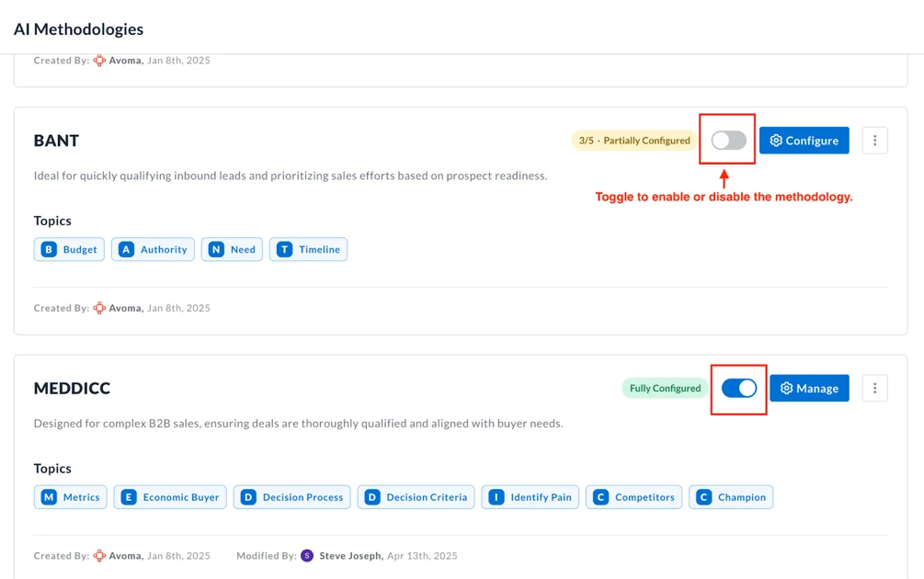Click the Fully Configured status badge
The width and height of the screenshot is (924, 579).
[665, 388]
